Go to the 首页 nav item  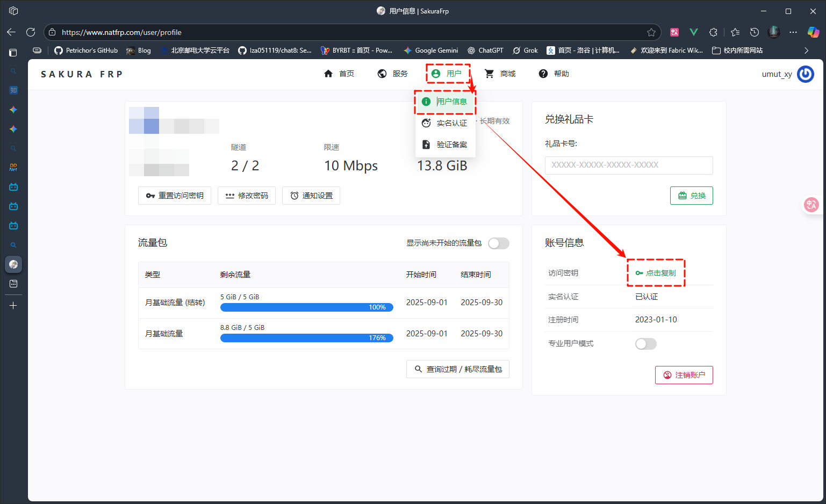(339, 74)
